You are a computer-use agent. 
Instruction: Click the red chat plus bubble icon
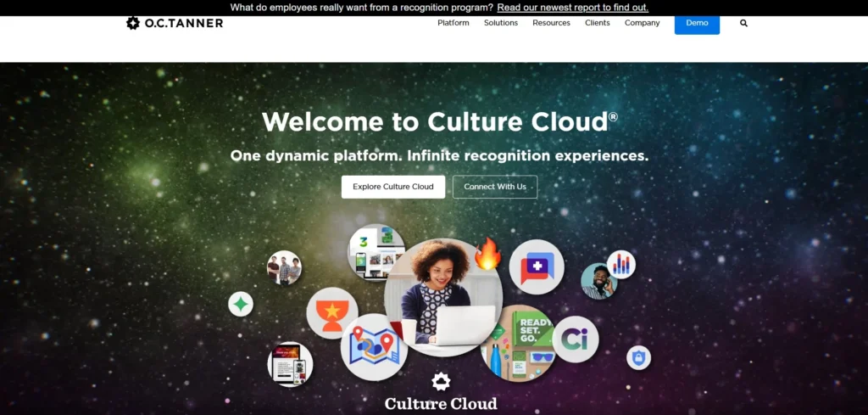537,267
